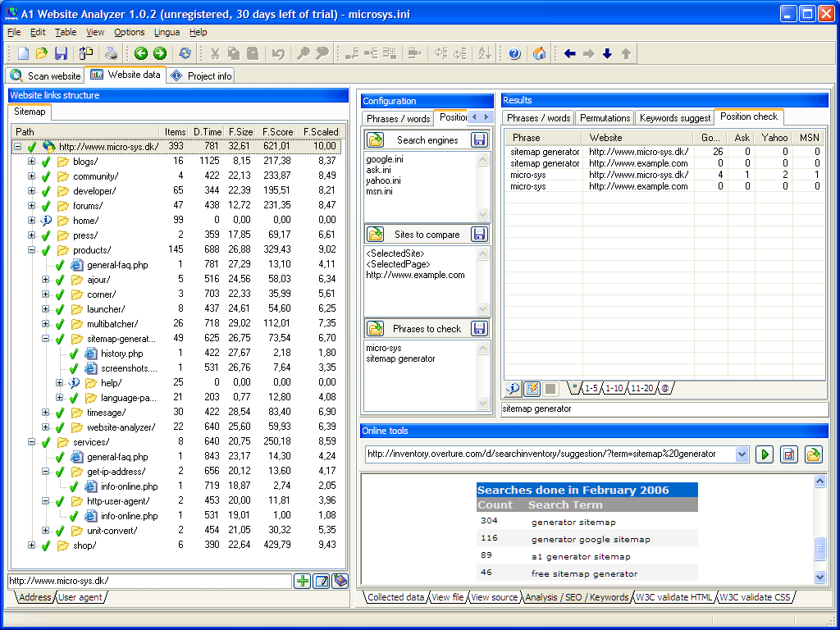
Task: Switch to the Scan website tab
Action: 46,75
